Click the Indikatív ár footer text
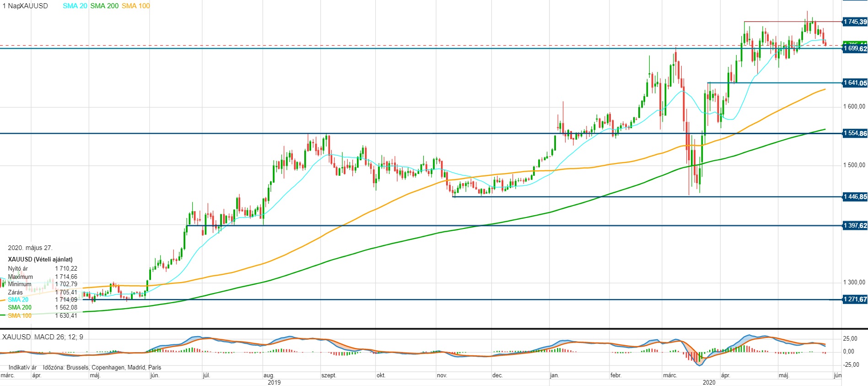Image resolution: width=868 pixels, height=386 pixels. (22, 368)
